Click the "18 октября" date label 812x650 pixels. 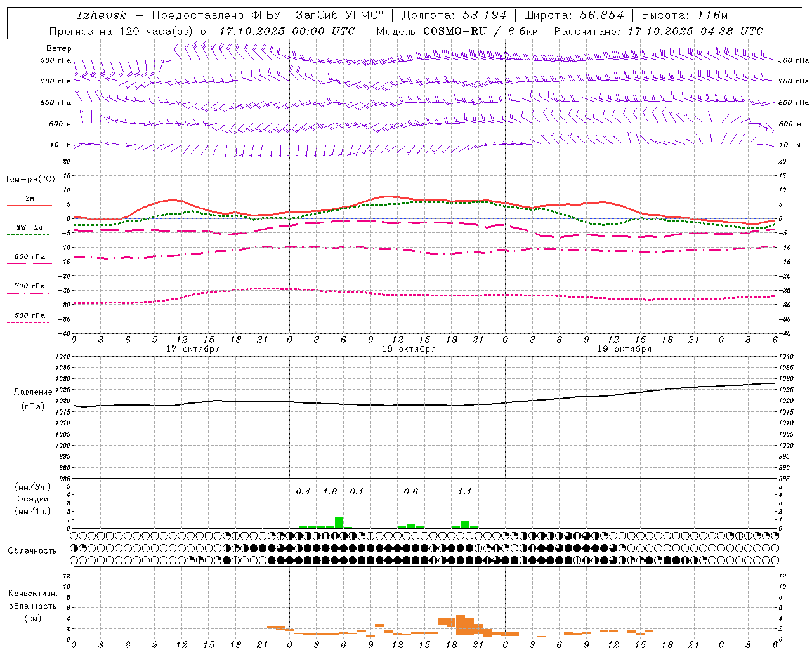(x=409, y=349)
